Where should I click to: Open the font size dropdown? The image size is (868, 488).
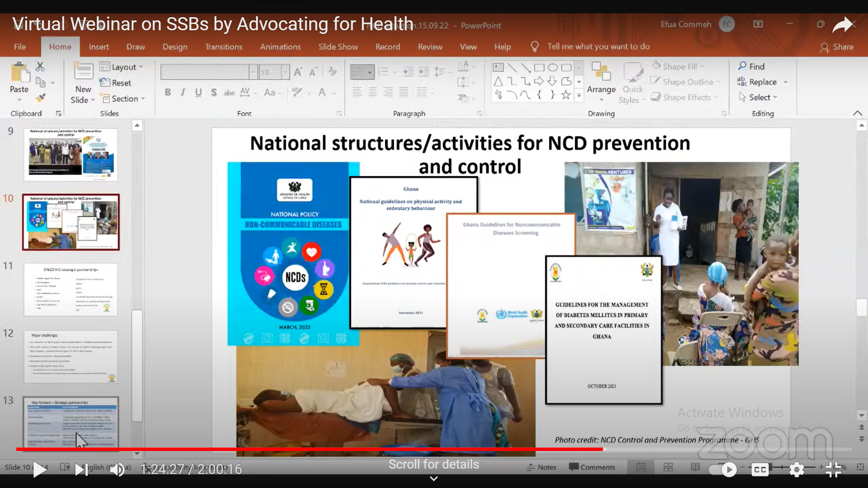285,72
